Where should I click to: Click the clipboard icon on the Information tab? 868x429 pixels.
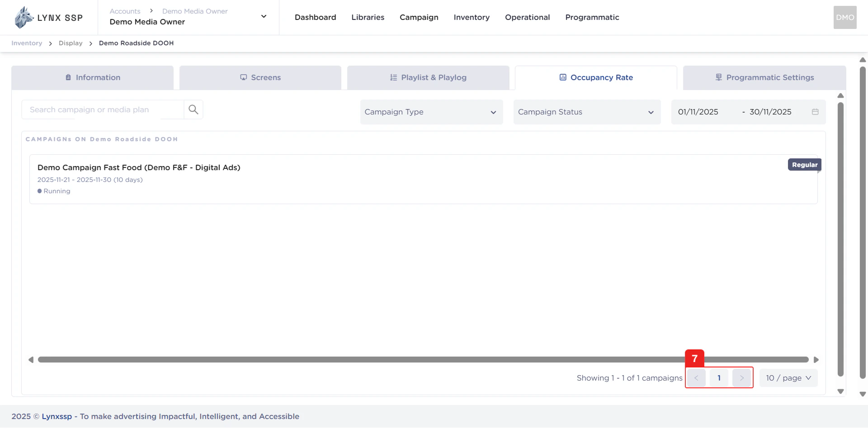(67, 77)
